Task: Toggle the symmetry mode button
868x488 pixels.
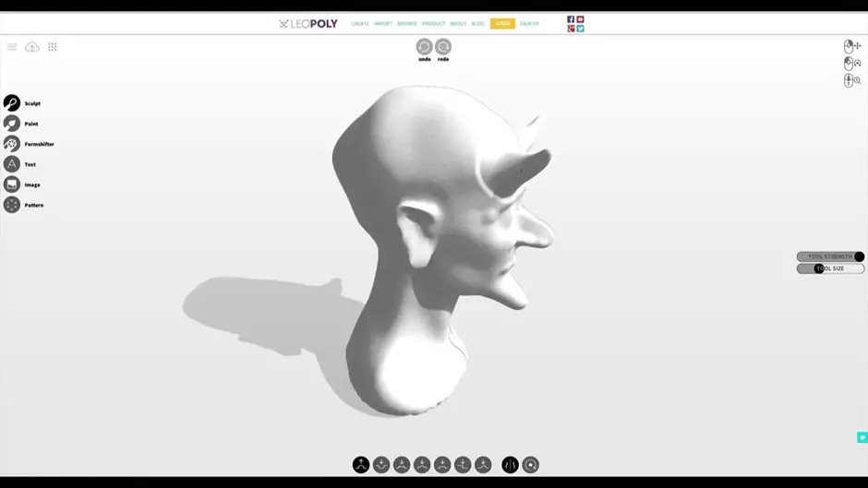Action: [510, 465]
